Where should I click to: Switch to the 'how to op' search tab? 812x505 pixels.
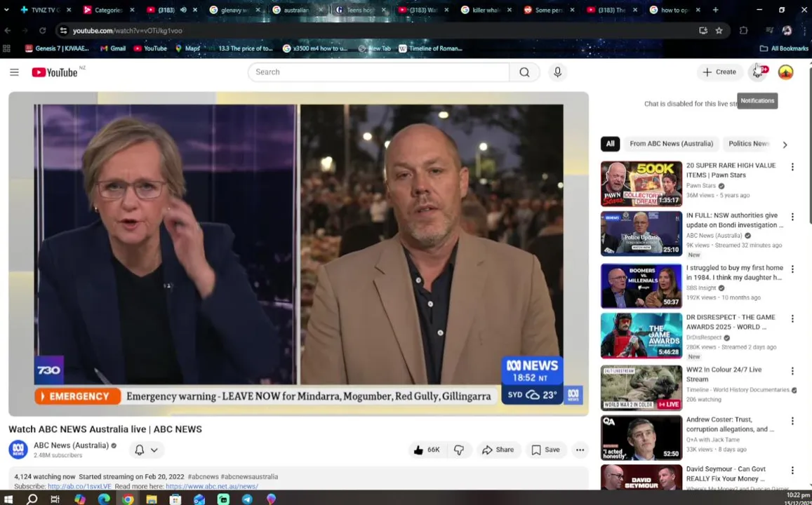pos(675,10)
